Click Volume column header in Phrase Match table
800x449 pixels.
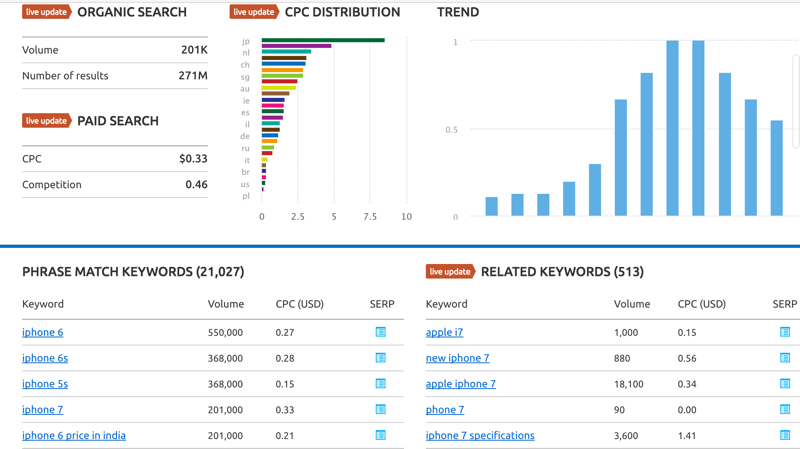coord(226,304)
